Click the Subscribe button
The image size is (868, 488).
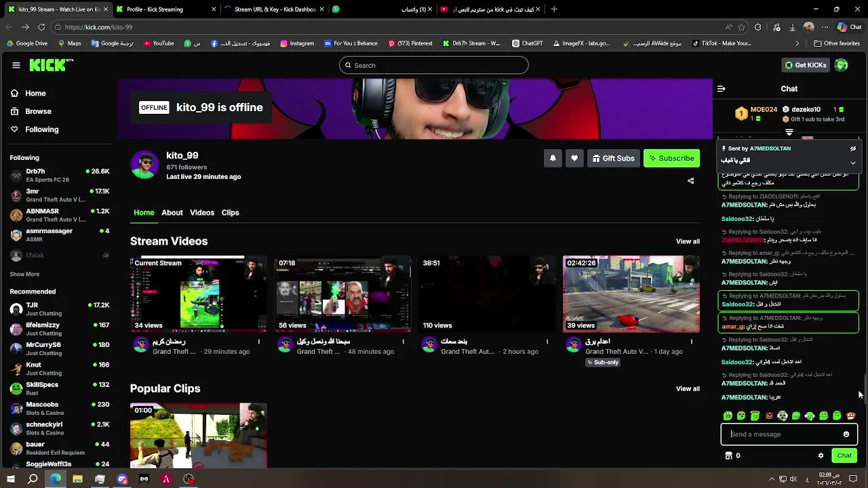point(671,158)
